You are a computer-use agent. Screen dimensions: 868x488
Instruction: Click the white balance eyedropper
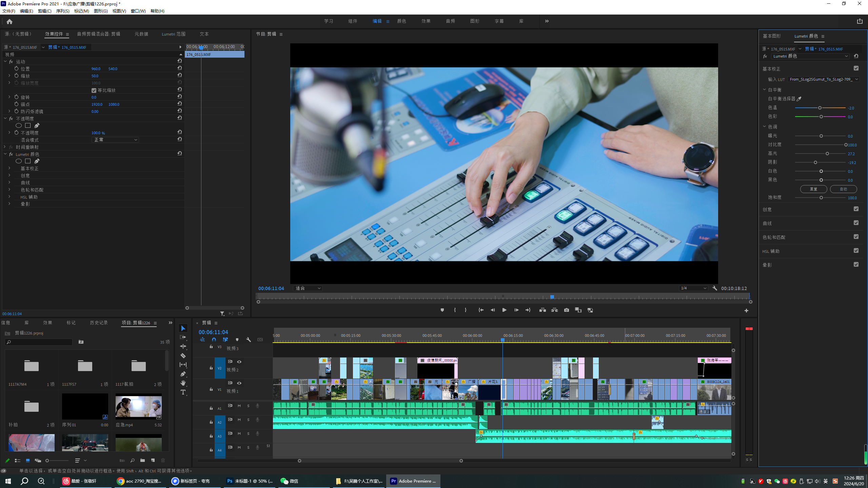tap(799, 99)
